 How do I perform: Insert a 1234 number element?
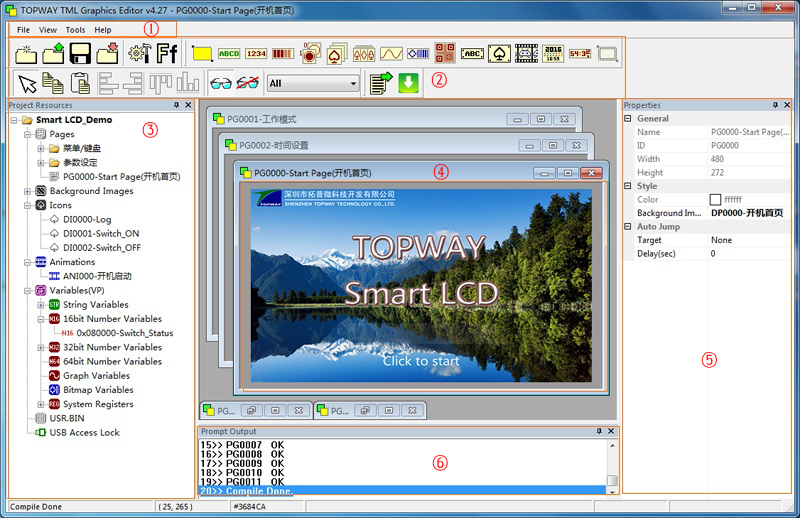click(x=256, y=54)
